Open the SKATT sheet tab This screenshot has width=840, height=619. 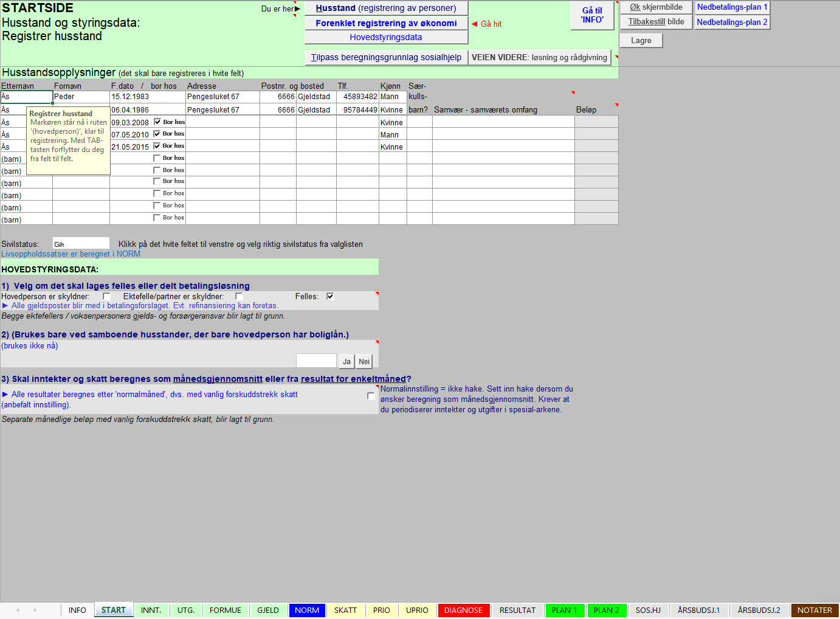point(345,610)
